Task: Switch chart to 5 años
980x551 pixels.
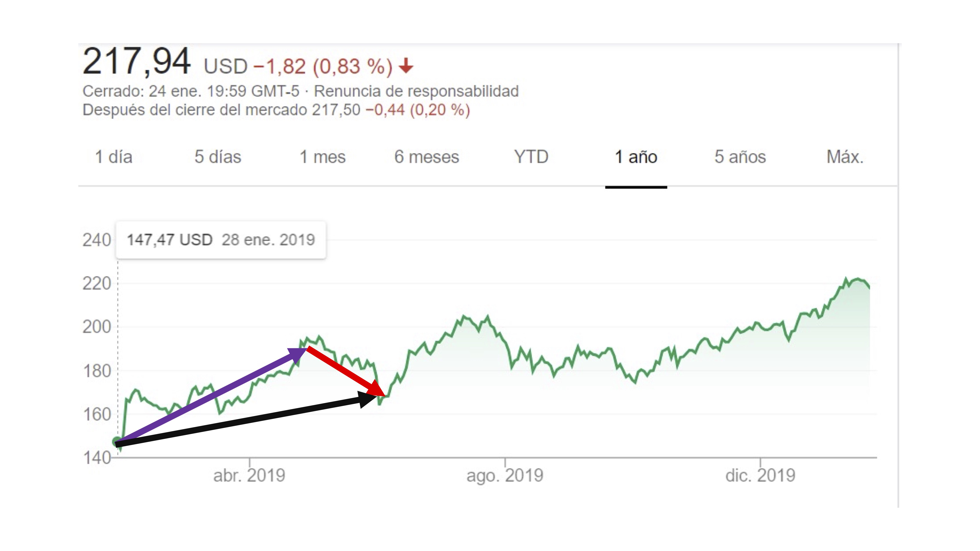Action: coord(740,157)
